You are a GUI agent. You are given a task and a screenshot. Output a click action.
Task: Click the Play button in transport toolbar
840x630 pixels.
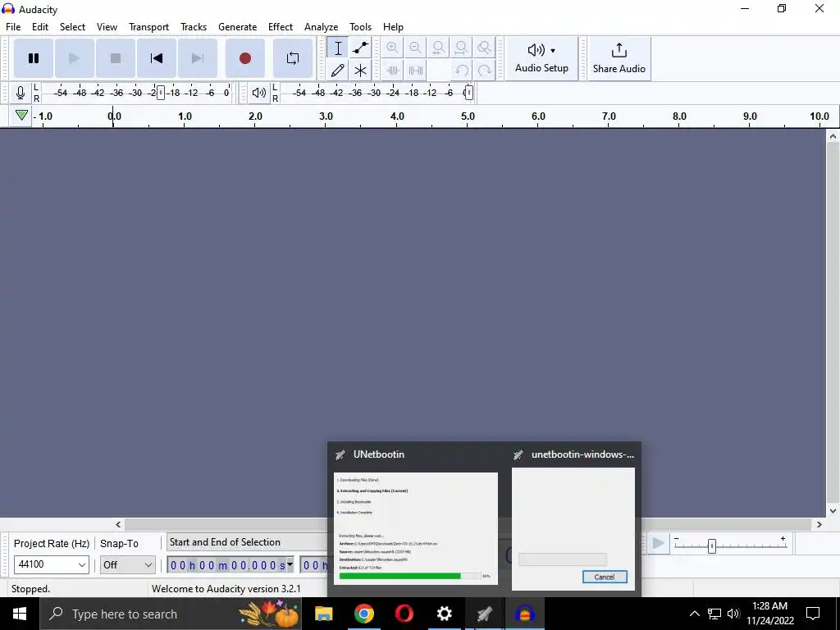[74, 58]
